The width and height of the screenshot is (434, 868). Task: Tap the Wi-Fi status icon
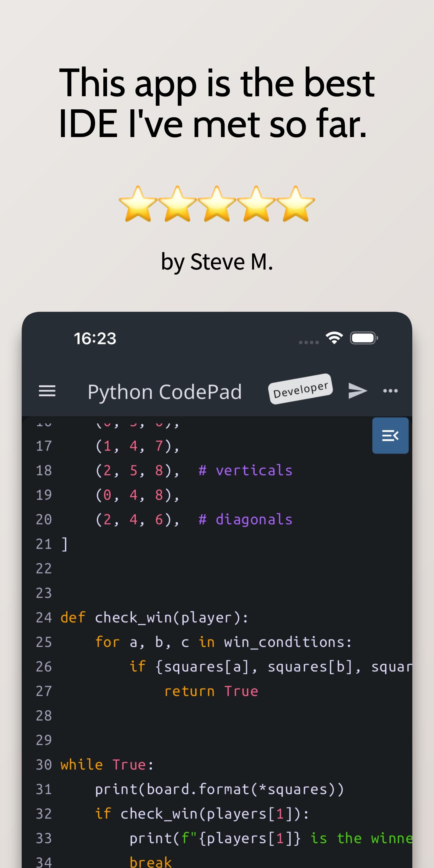pos(334,337)
